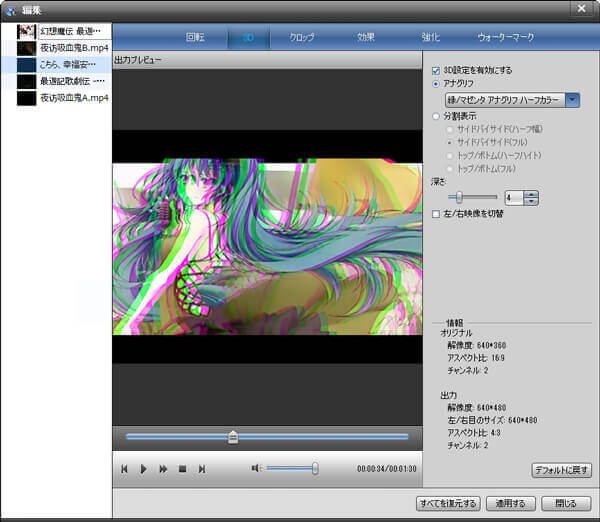Decrease depth value with down arrow
This screenshot has width=600, height=522.
(x=531, y=201)
